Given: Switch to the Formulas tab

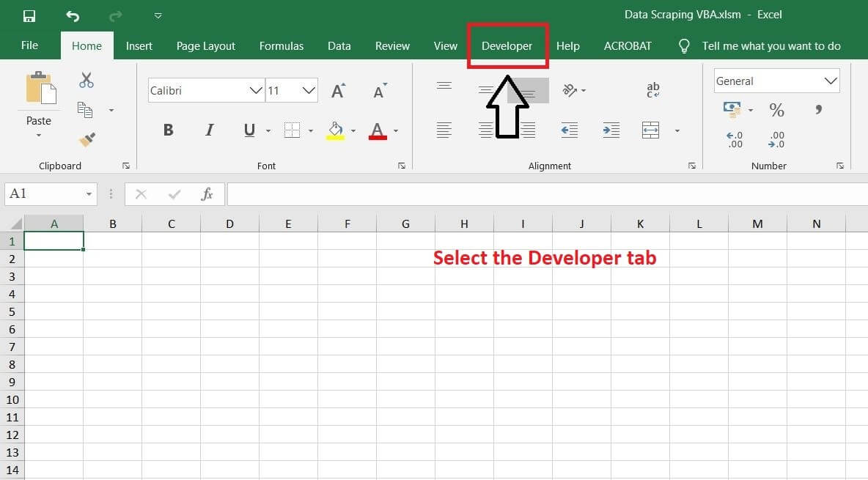Looking at the screenshot, I should [x=281, y=45].
